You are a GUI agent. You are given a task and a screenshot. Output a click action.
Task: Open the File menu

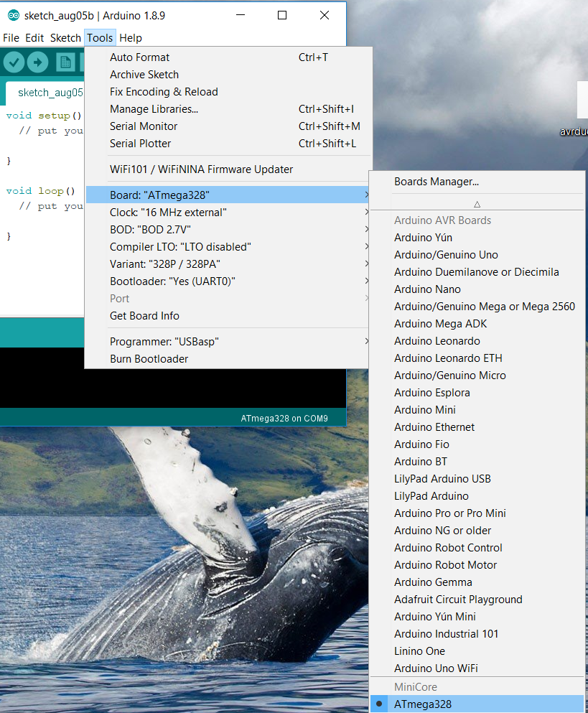pos(11,38)
